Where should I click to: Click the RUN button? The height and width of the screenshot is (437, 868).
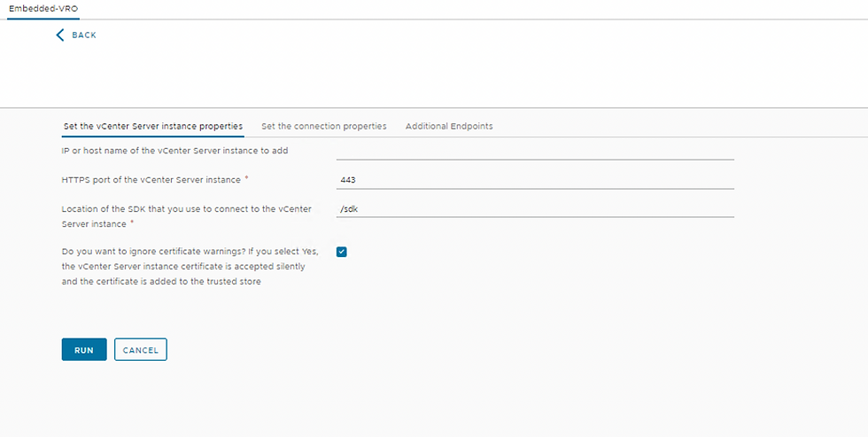click(84, 350)
